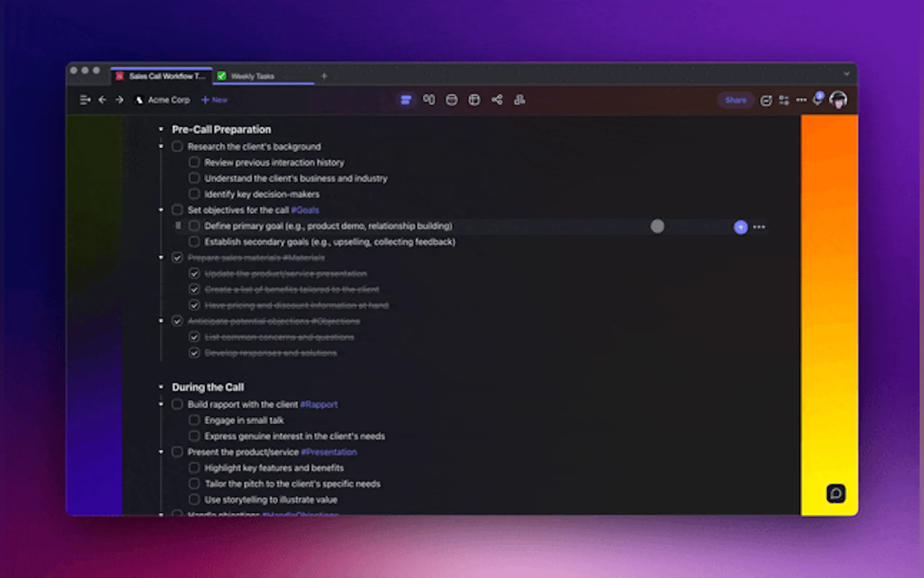Open the Acme Corp workspace
Image resolution: width=924 pixels, height=578 pixels.
[x=162, y=100]
